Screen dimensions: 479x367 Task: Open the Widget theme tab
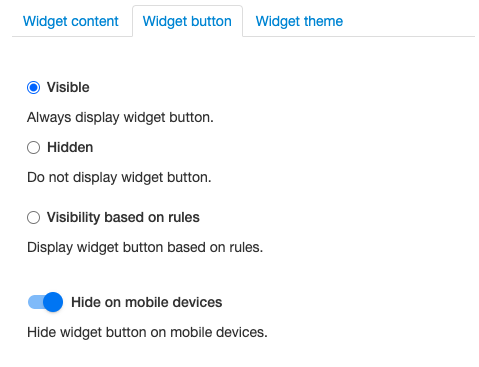click(299, 21)
